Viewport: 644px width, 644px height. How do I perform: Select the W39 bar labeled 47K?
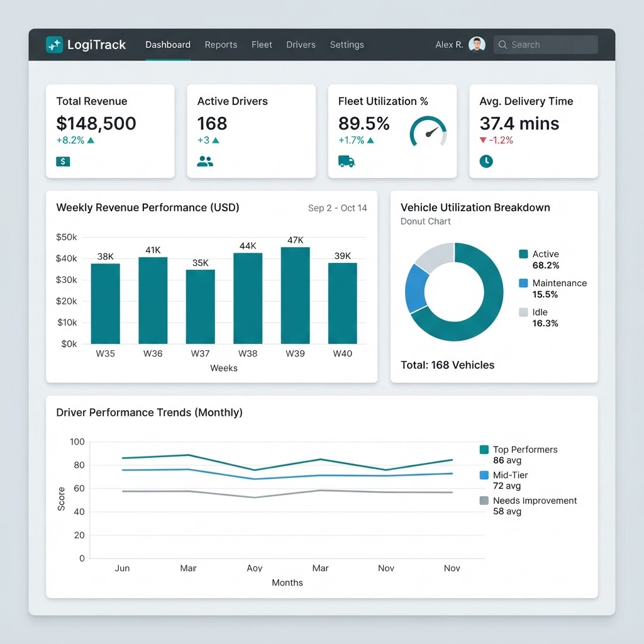296,296
